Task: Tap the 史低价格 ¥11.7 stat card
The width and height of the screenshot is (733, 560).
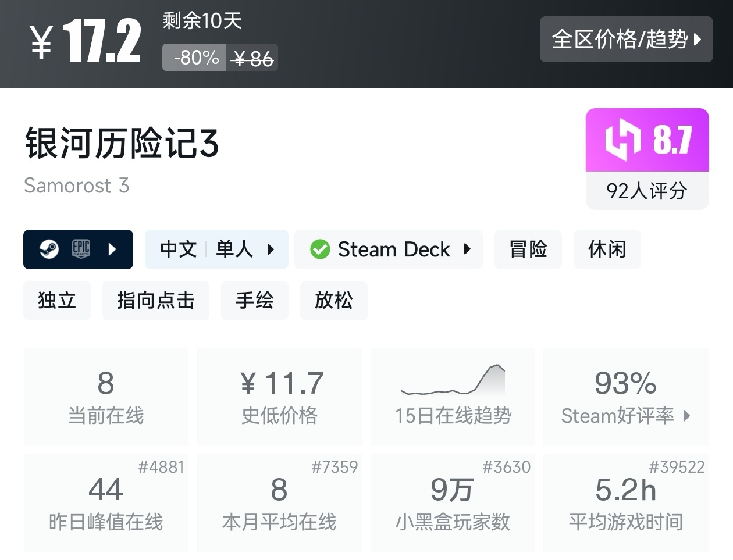Action: tap(279, 397)
